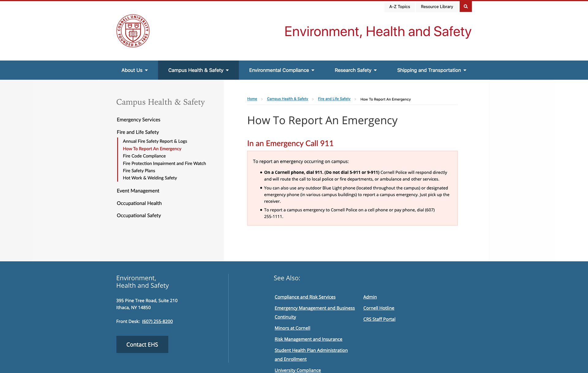Open Compliance and Risk Services link
Image resolution: width=588 pixels, height=373 pixels.
click(x=305, y=297)
